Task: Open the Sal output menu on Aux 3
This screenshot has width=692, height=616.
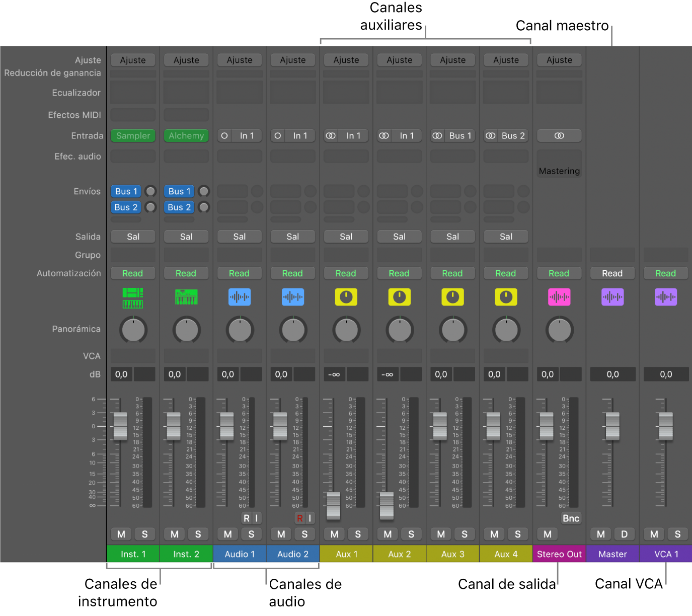Action: tap(452, 237)
